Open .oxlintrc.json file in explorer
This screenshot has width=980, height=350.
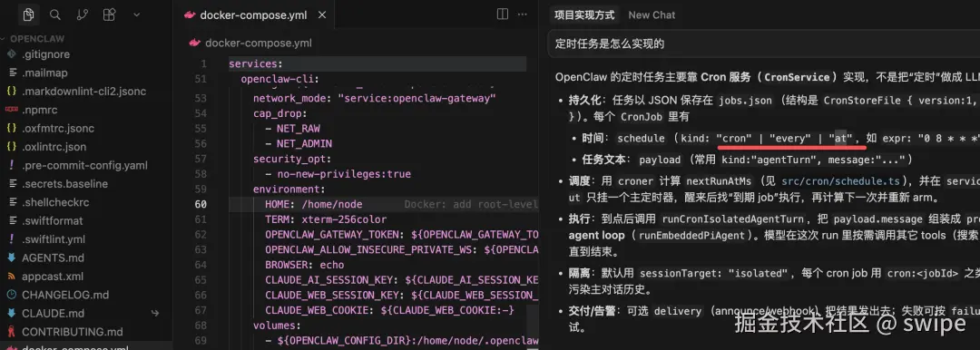(54, 147)
